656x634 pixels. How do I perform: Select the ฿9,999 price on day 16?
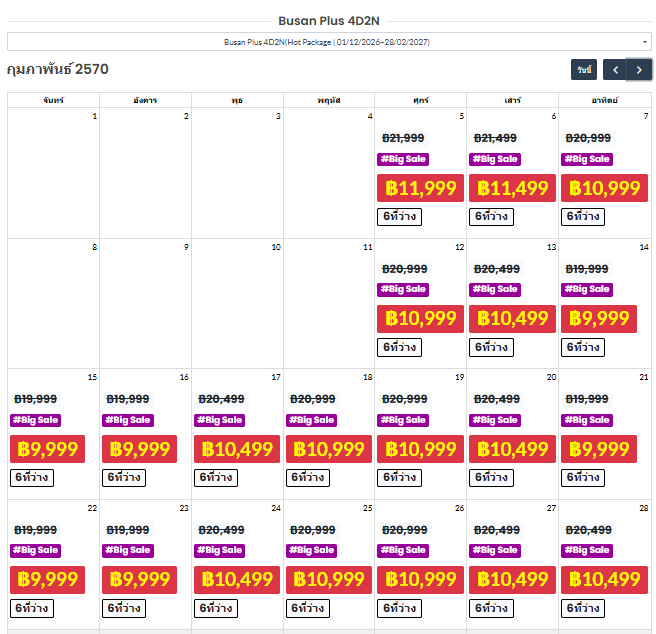(139, 449)
